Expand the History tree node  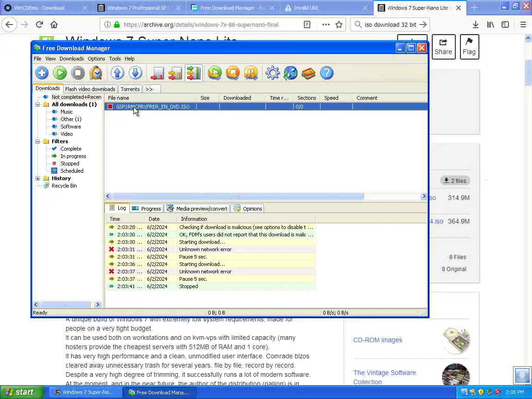click(38, 178)
